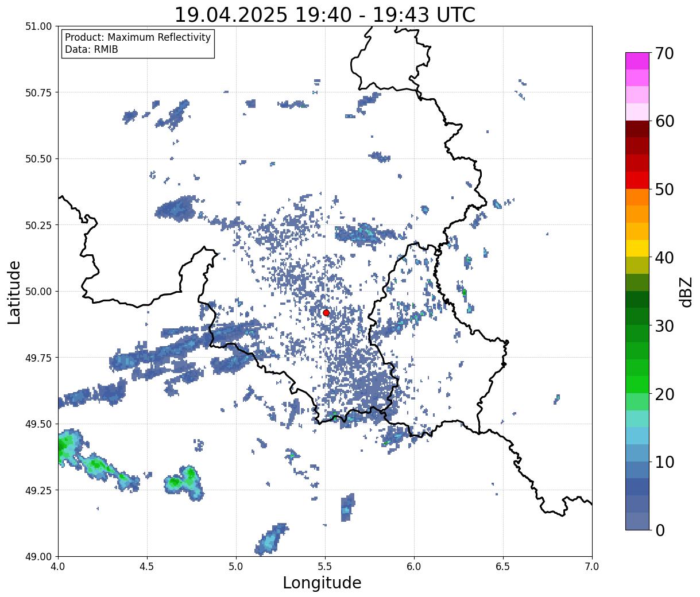Click the 'Product: Maximum Reflectivity' legend text
Viewport: 700px width, 597px height.
[138, 37]
